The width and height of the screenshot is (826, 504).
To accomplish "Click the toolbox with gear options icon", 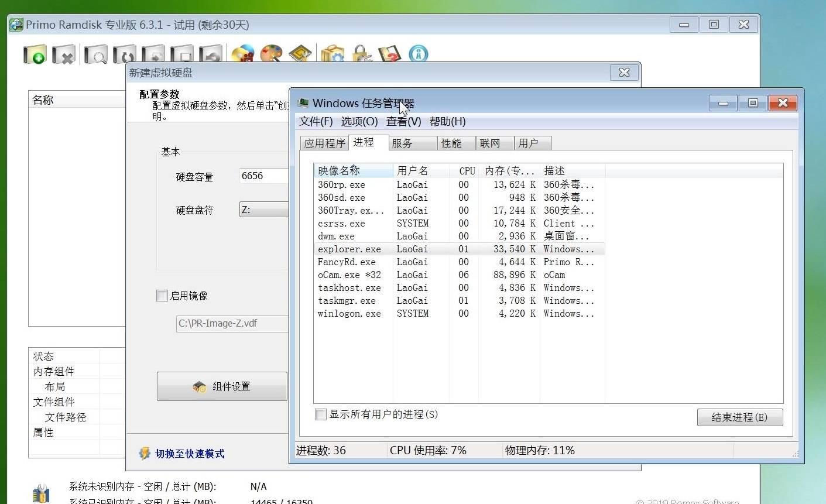I will [x=333, y=54].
